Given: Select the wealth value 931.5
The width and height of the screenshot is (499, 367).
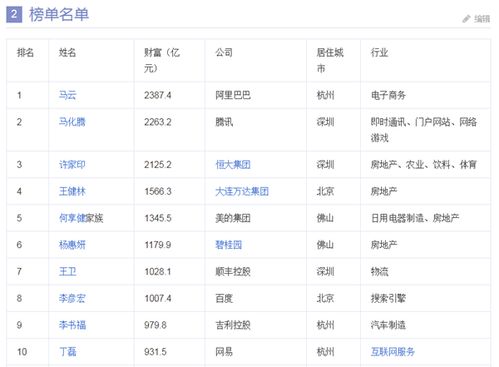Looking at the screenshot, I should 155,352.
